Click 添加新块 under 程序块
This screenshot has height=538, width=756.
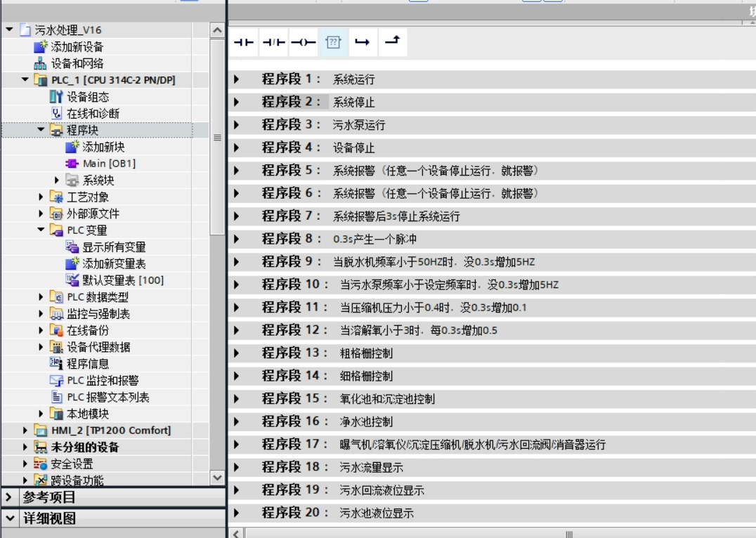click(95, 147)
